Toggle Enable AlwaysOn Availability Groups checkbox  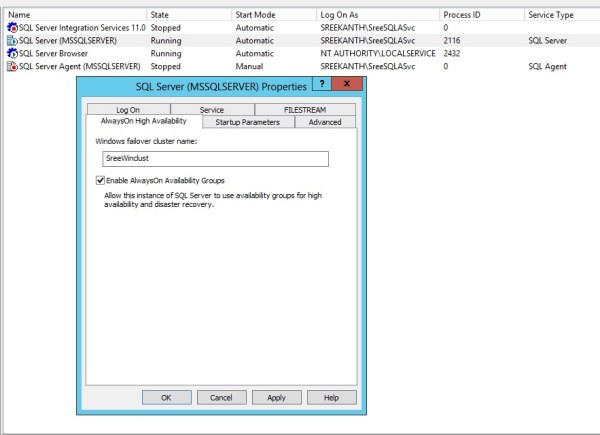[100, 180]
